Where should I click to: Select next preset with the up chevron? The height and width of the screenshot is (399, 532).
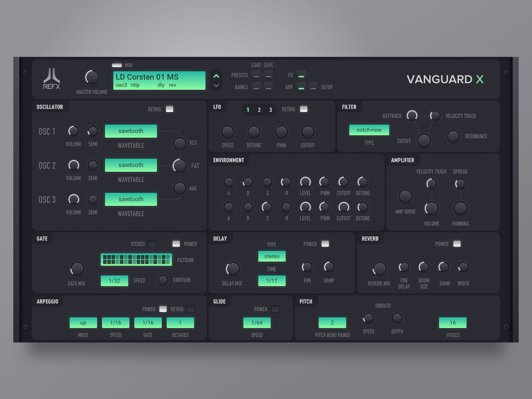coord(216,76)
